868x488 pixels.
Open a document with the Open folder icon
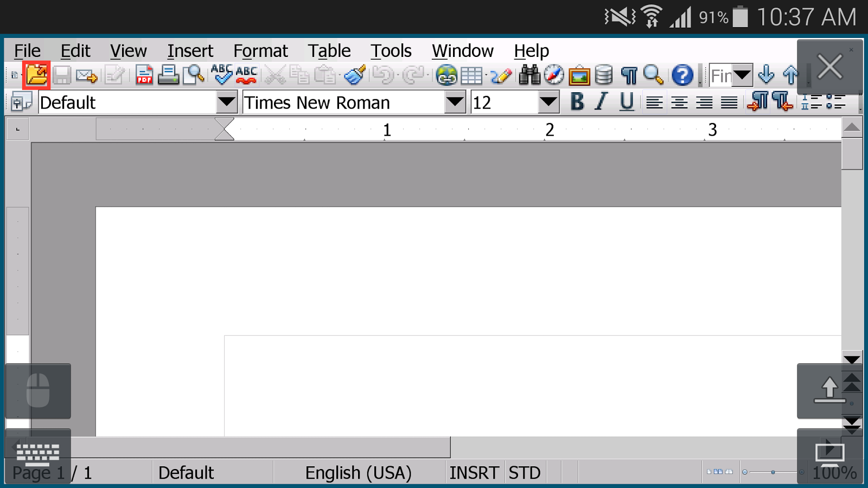pos(36,75)
